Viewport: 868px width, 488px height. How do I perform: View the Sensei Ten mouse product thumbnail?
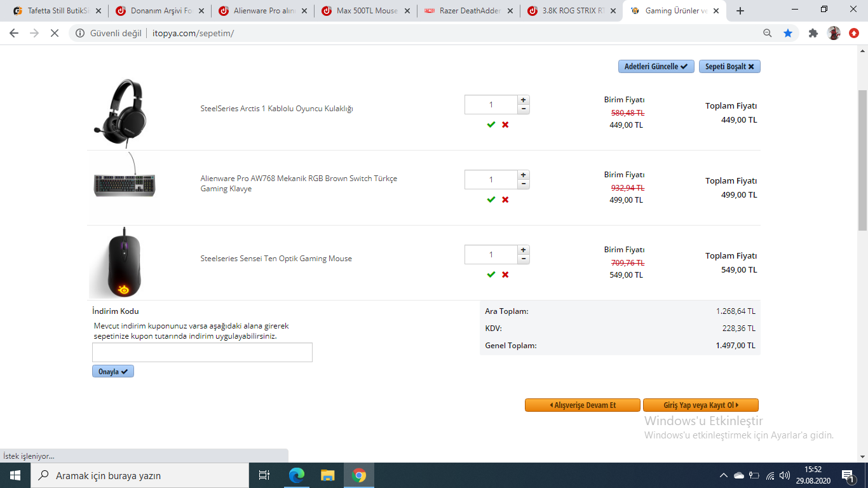123,262
